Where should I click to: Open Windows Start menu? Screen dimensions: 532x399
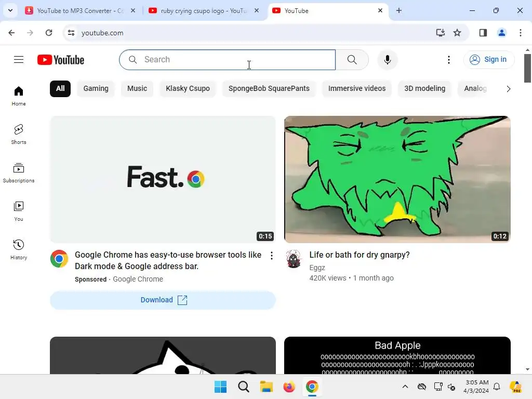click(220, 387)
